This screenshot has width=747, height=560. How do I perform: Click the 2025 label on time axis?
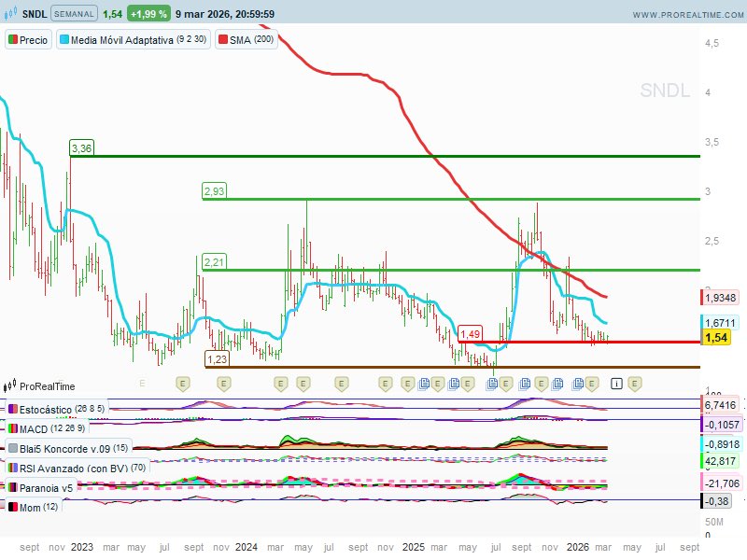coord(413,547)
